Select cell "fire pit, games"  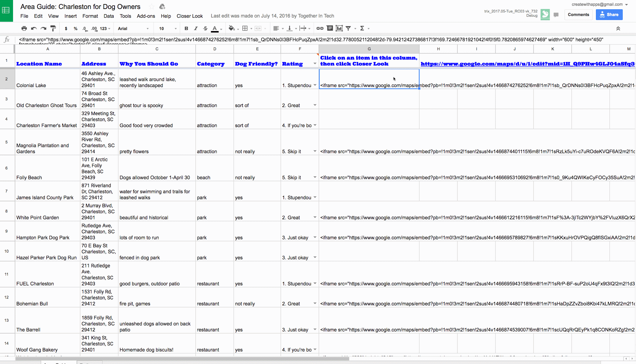point(157,297)
